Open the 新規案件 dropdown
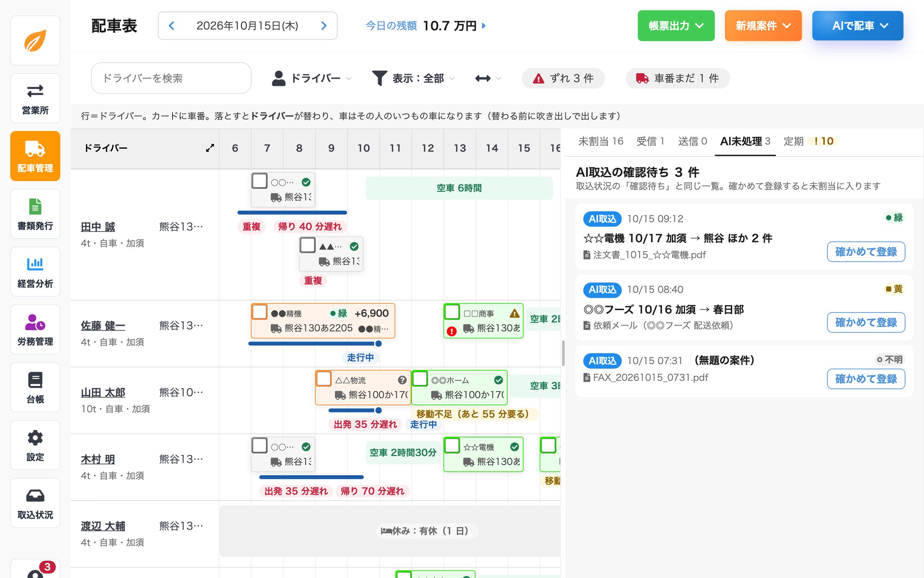The image size is (924, 578). point(763,26)
